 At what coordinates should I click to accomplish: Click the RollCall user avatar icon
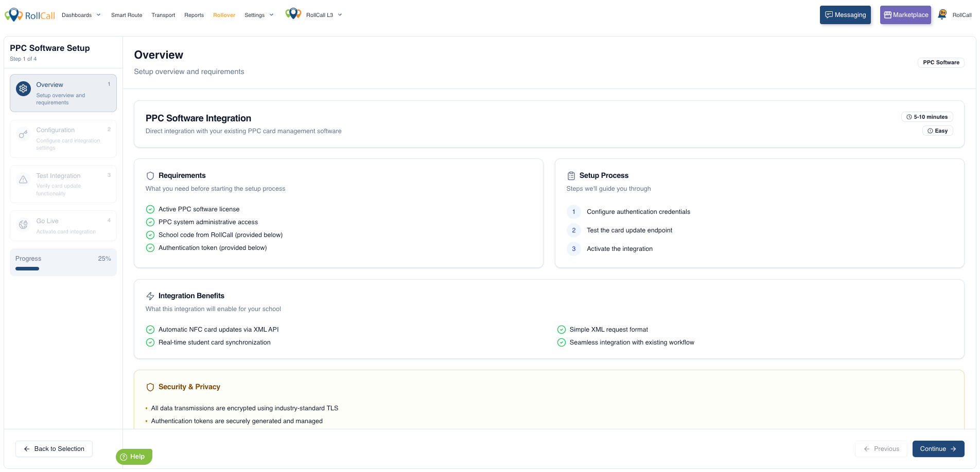942,14
